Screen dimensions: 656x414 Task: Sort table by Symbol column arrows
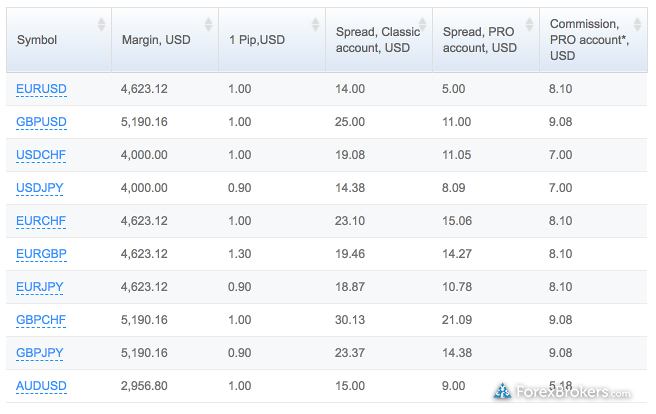101,24
